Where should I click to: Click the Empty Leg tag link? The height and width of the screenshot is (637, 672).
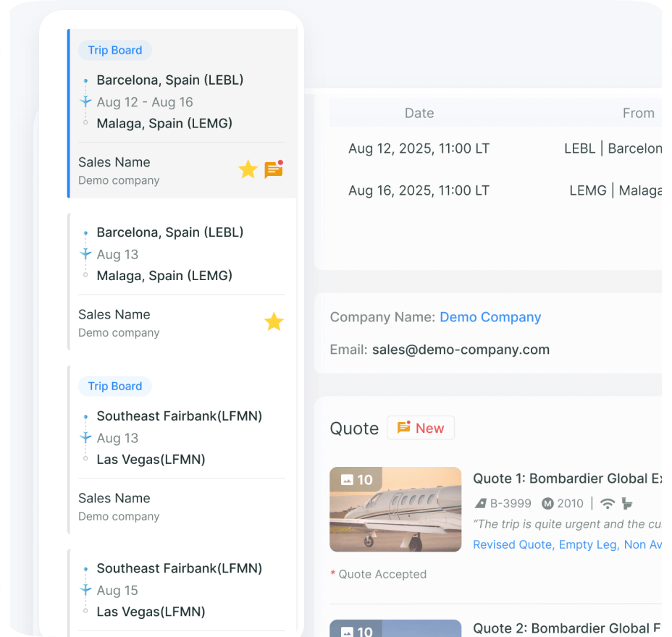[589, 544]
